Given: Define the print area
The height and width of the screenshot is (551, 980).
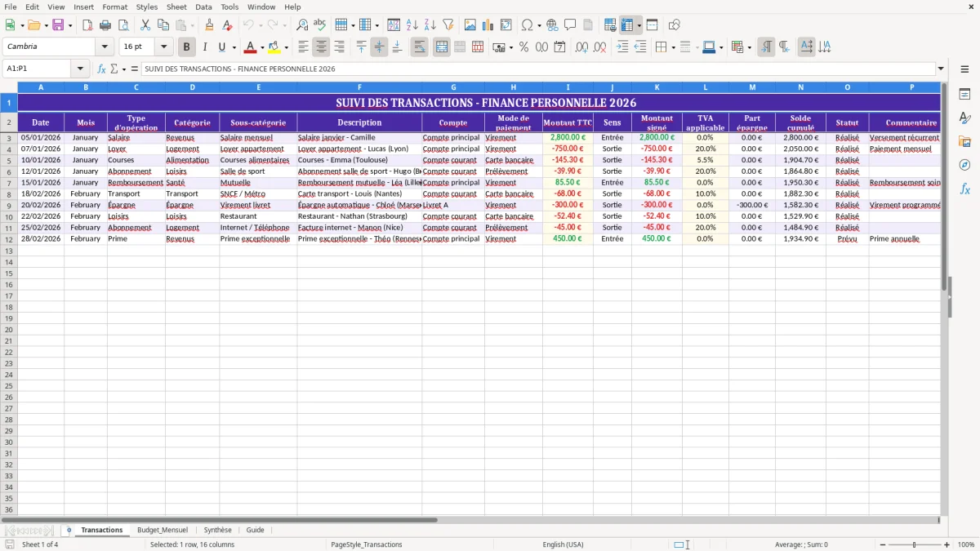Looking at the screenshot, I should pos(610,25).
